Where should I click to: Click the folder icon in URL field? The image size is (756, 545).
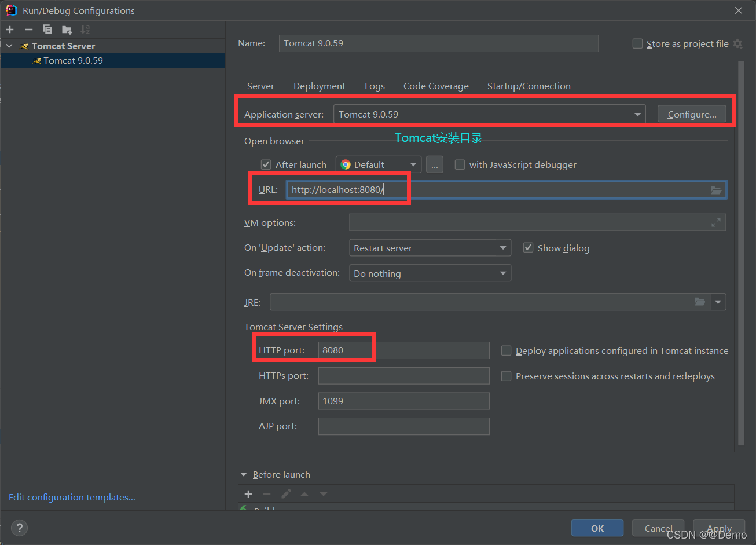tap(716, 190)
